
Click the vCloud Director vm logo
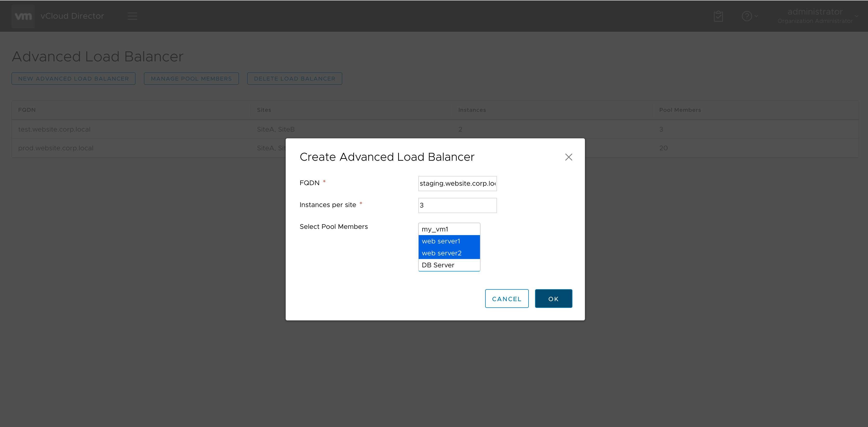click(23, 16)
